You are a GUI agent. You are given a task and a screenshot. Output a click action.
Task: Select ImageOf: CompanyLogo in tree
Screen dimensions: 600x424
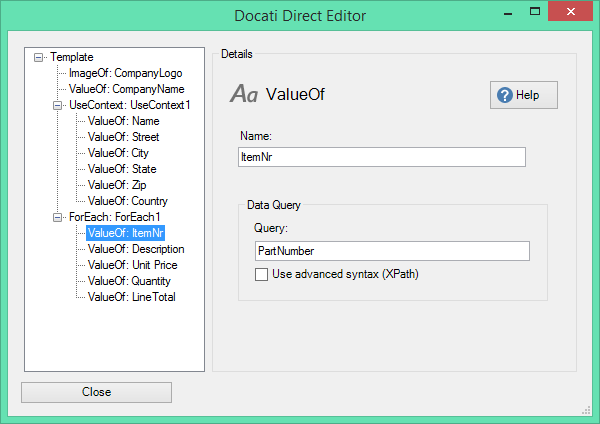click(x=126, y=73)
